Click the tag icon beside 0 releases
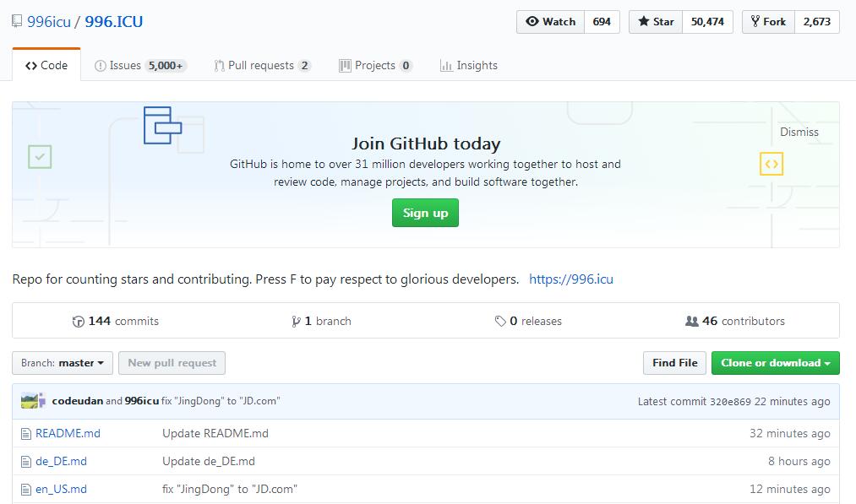The image size is (856, 504). [x=500, y=322]
